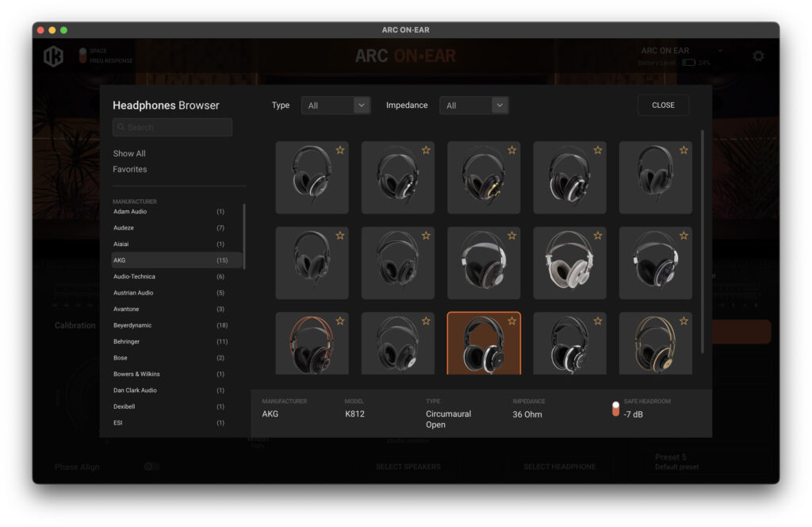Star the selected AKG K812 headphone
Image resolution: width=812 pixels, height=527 pixels.
(x=511, y=321)
